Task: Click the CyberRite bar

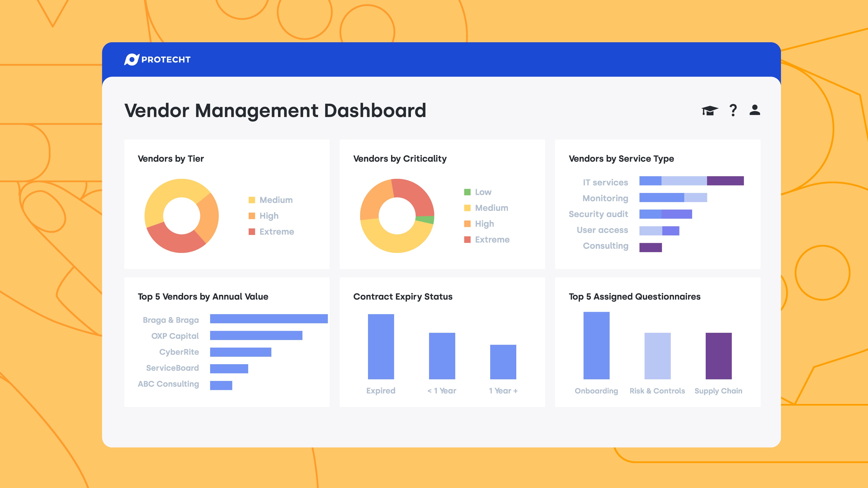Action: tap(241, 352)
